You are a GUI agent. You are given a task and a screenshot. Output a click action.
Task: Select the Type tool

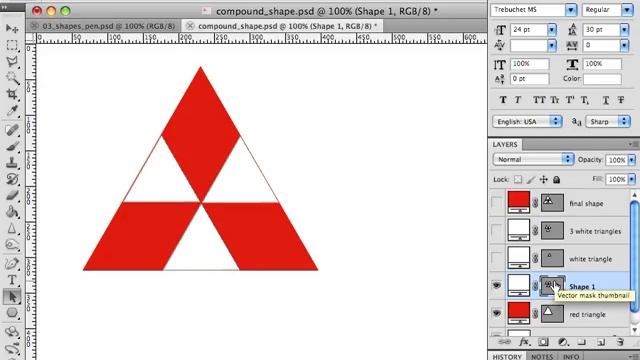[x=12, y=280]
